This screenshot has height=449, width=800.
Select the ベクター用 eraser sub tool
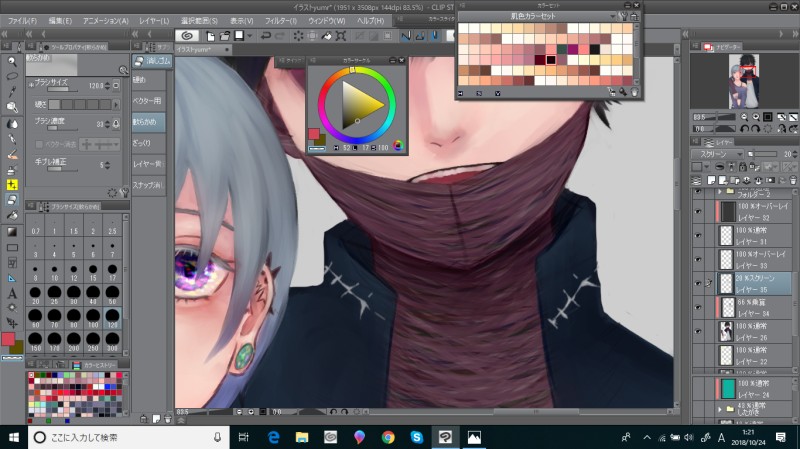(149, 101)
